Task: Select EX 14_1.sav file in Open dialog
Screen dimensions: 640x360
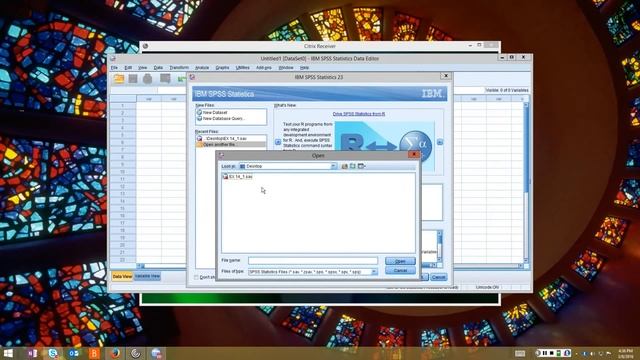Action: [238, 177]
